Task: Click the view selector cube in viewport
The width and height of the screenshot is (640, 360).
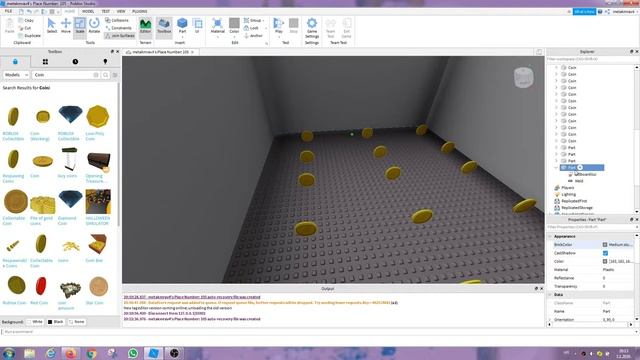Action: (x=524, y=78)
